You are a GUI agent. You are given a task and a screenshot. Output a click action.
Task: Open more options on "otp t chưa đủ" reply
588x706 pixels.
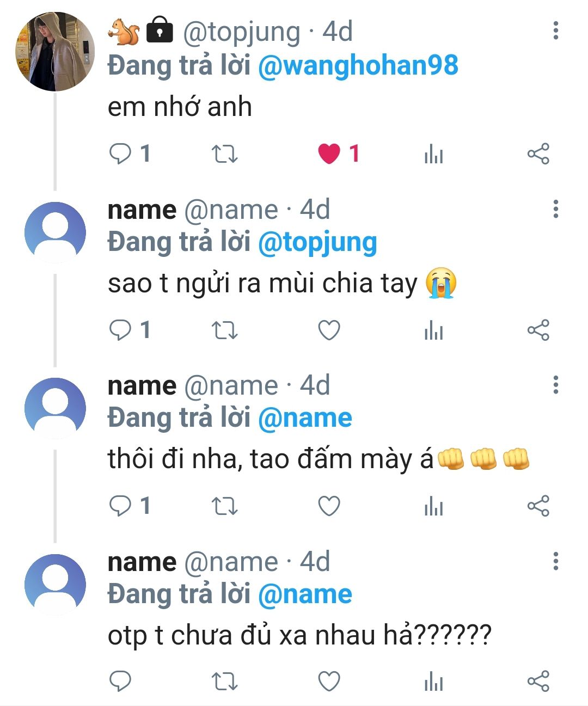tap(555, 561)
